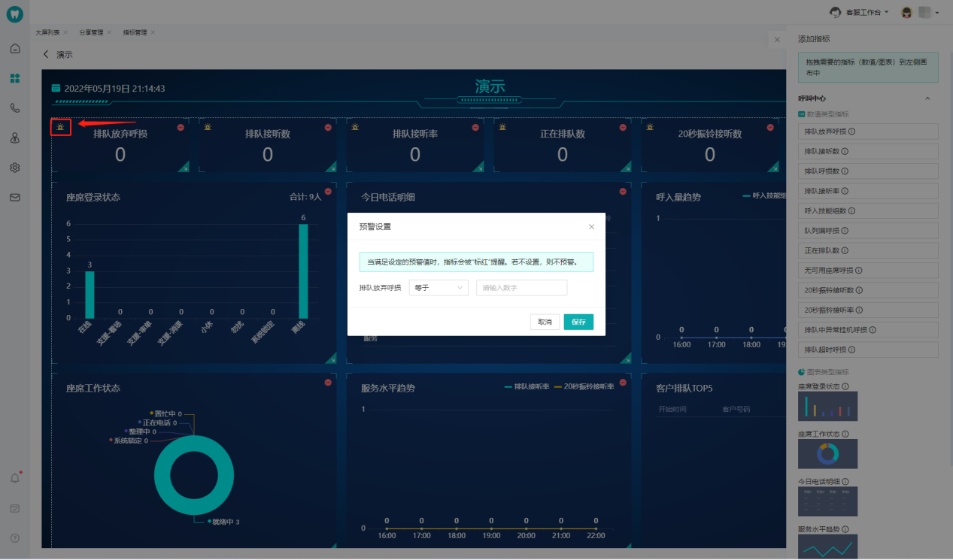Select 20秒振铃接听率 indicator in side panel

click(x=868, y=310)
